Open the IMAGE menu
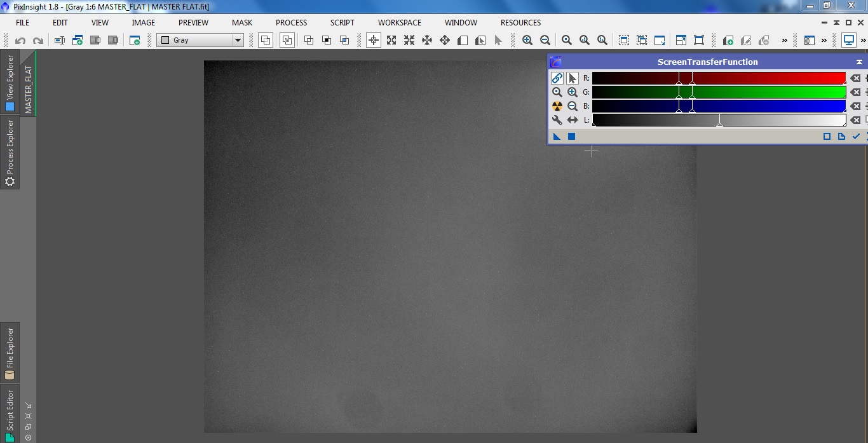 pos(143,22)
